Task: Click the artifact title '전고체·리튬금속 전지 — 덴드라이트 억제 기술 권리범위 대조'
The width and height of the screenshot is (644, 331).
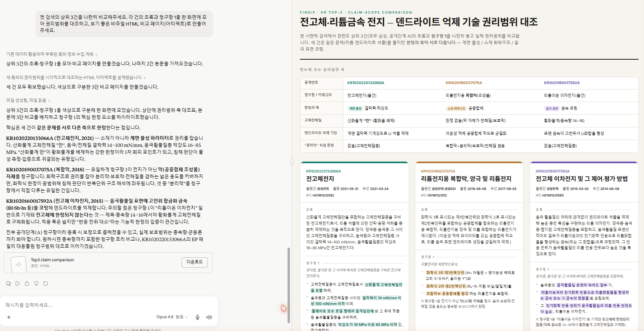Action: tap(419, 22)
